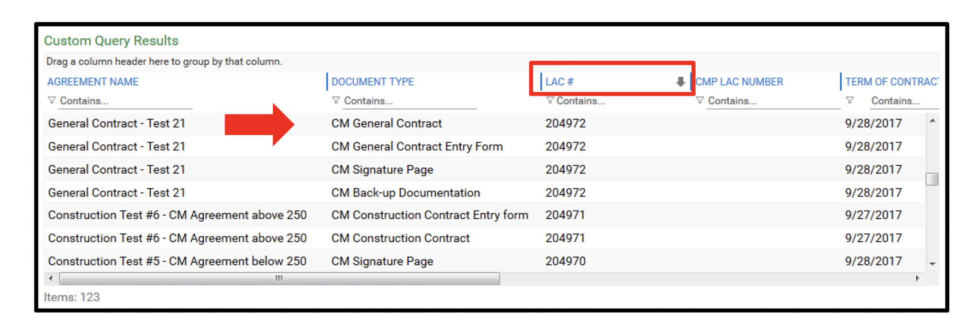Click filter funnel icon under Document Type
Image resolution: width=980 pixels, height=334 pixels.
336,100
